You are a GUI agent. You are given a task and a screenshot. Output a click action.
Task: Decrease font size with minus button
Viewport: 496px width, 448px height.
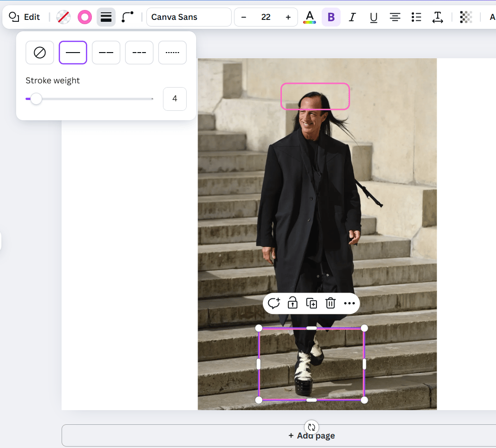243,17
